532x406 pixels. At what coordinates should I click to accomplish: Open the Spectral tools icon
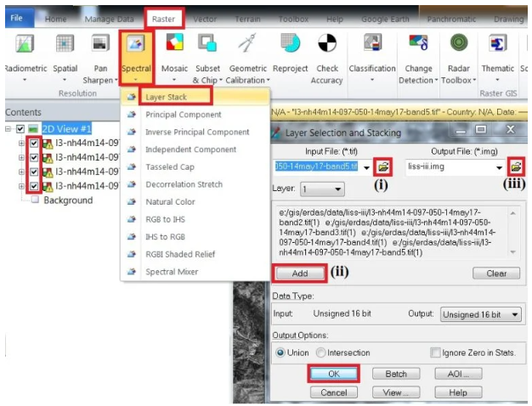[x=136, y=43]
